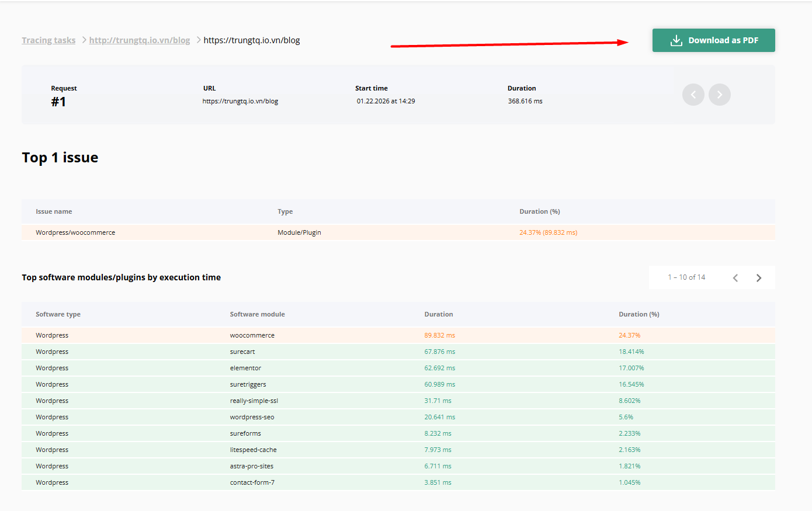
Task: Click the current https://trungtq.io.vn/blog breadcrumb
Action: pos(252,40)
